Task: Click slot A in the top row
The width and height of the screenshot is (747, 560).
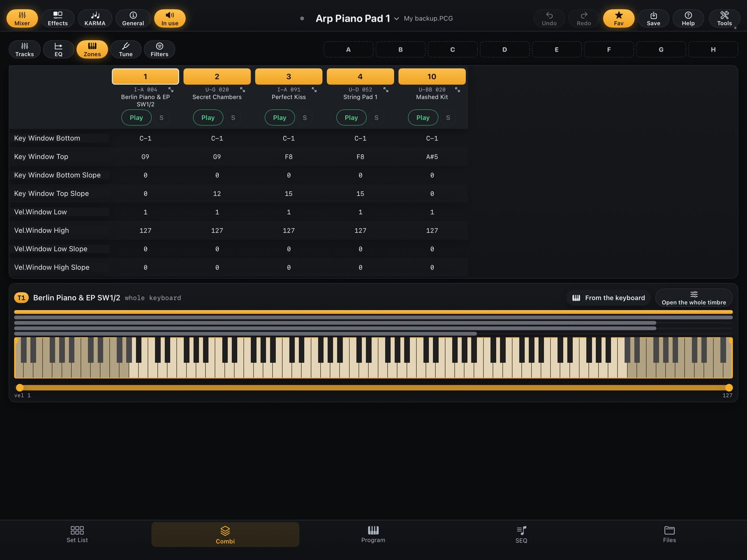Action: [x=348, y=49]
